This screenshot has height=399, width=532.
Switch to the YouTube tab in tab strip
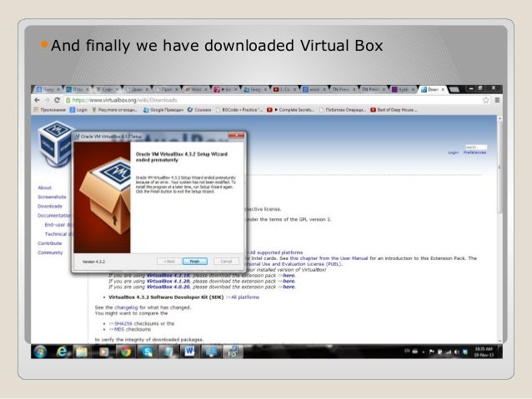[x=284, y=89]
